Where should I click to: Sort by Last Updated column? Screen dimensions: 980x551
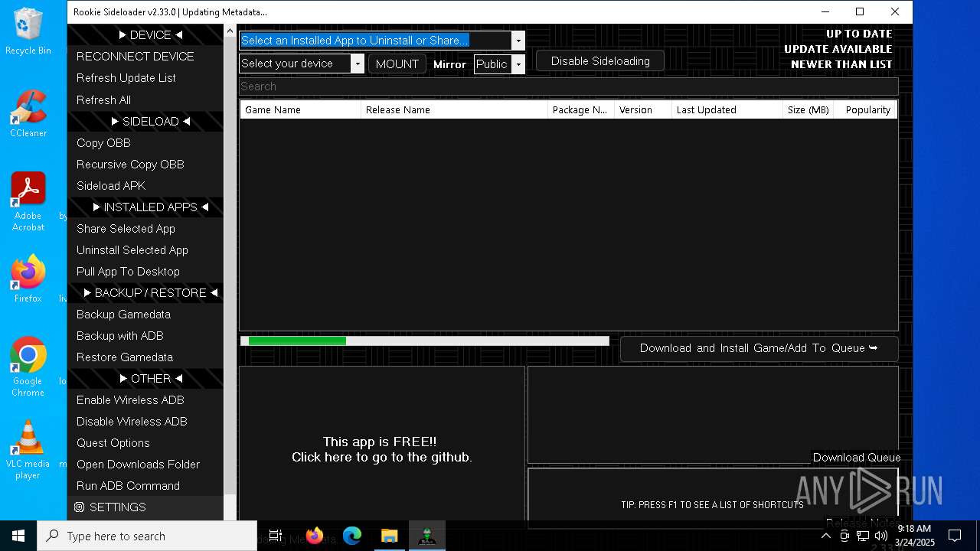[727, 109]
